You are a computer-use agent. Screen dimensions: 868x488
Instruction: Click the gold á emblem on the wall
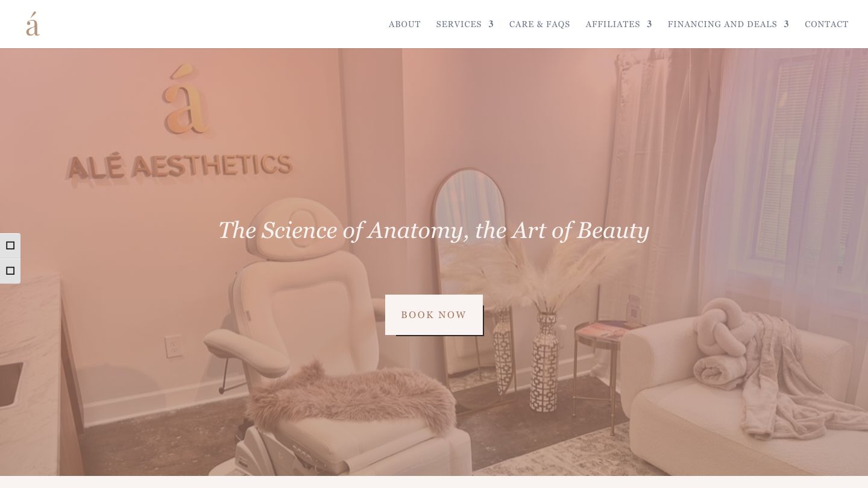pos(186,101)
